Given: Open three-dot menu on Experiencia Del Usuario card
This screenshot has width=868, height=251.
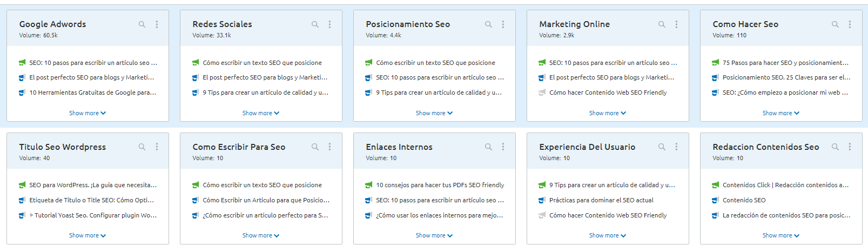Looking at the screenshot, I should click(x=677, y=147).
